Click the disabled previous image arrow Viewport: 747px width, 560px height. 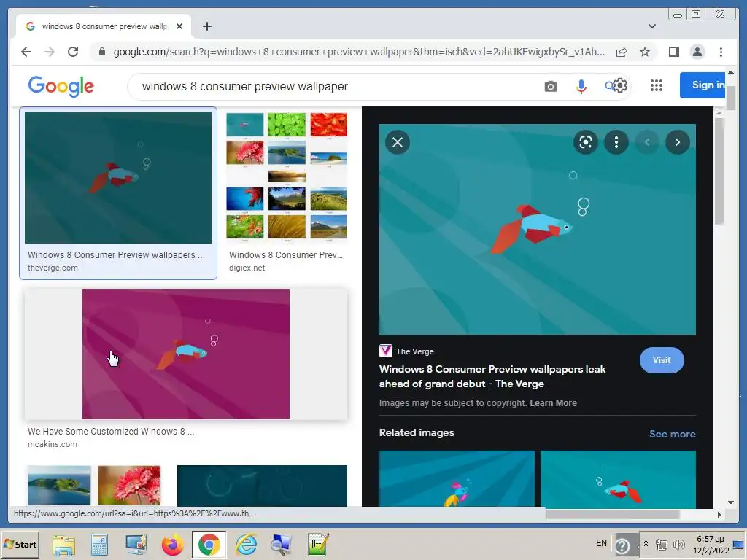[x=647, y=142]
